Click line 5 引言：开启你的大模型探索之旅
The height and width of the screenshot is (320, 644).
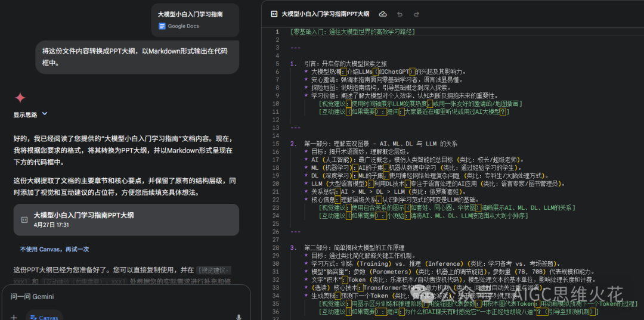(345, 64)
